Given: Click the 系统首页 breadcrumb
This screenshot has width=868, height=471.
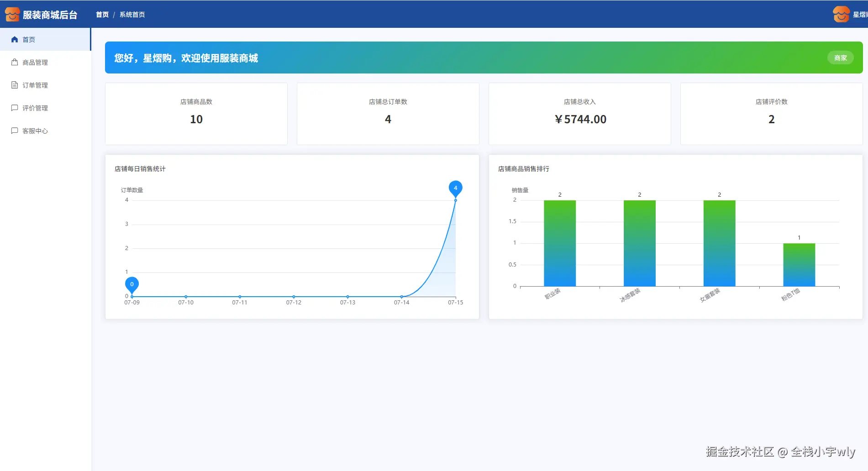Looking at the screenshot, I should pyautogui.click(x=132, y=15).
